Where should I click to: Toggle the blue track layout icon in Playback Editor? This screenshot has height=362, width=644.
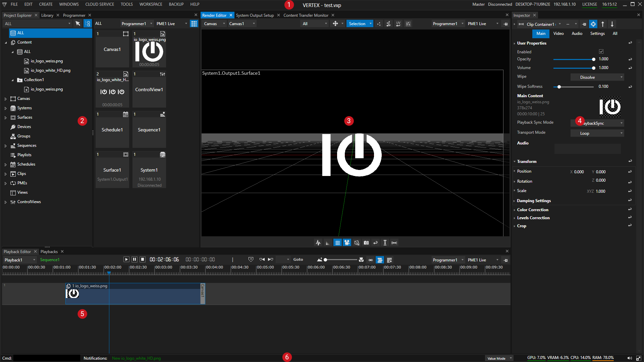pos(380,260)
